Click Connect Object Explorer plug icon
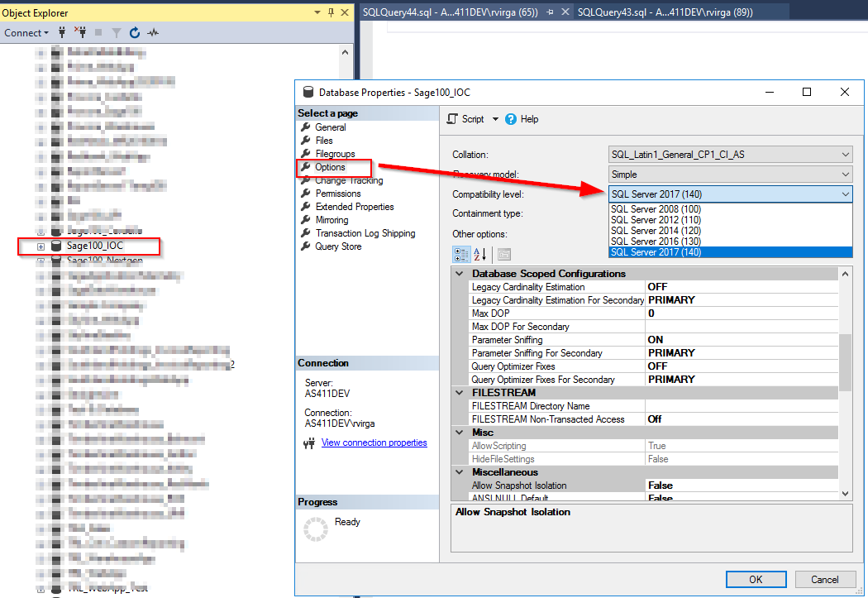The image size is (868, 598). (62, 32)
